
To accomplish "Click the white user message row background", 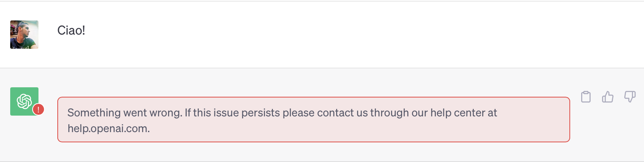I will pos(322,35).
